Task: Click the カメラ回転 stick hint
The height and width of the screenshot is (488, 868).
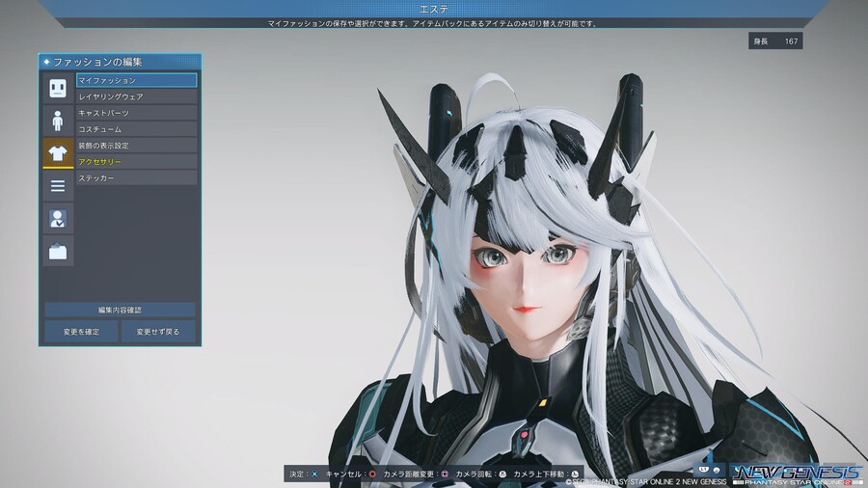Action: 481,474
